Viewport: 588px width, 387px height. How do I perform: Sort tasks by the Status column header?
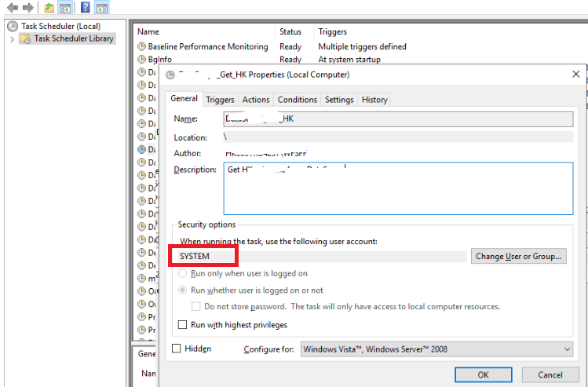(x=290, y=32)
